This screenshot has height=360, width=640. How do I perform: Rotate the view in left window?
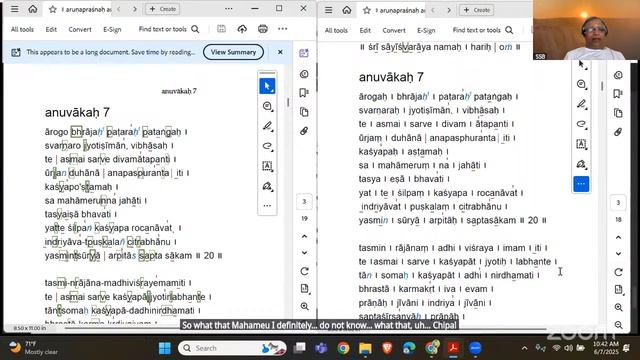click(304, 271)
